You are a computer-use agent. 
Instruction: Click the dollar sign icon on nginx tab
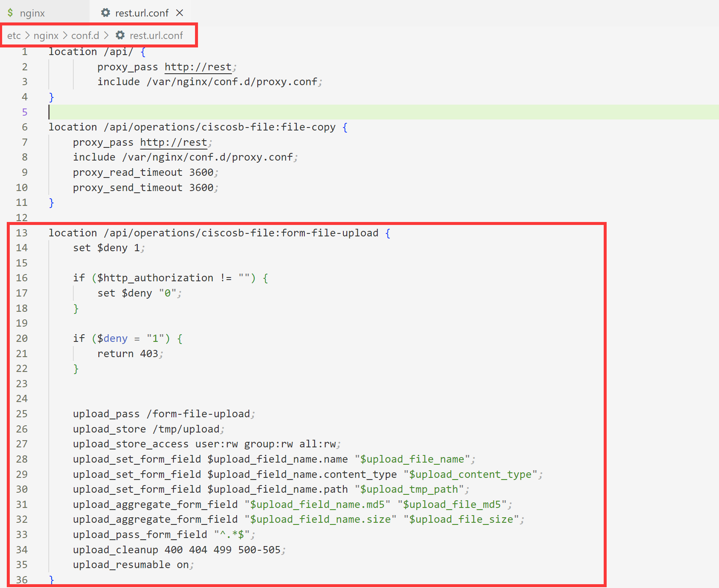point(10,13)
